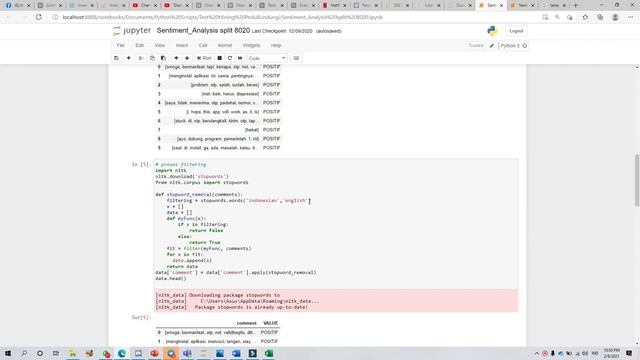The width and height of the screenshot is (640, 360).
Task: Open the Help menu
Action: [276, 45]
